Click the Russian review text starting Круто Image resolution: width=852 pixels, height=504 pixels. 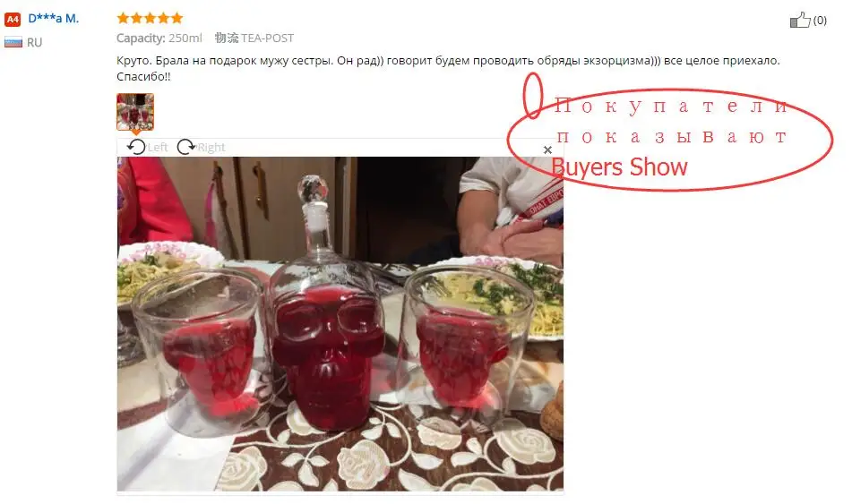[448, 68]
